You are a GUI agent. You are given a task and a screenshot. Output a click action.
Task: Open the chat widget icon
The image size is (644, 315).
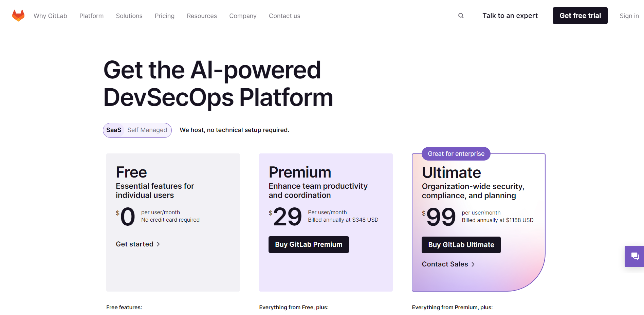tap(634, 256)
